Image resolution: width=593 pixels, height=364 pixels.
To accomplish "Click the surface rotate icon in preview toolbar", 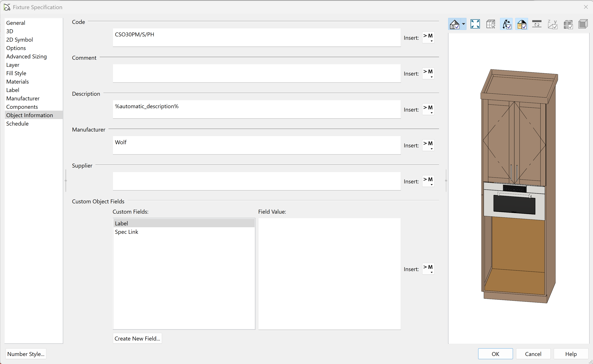I will [x=537, y=24].
